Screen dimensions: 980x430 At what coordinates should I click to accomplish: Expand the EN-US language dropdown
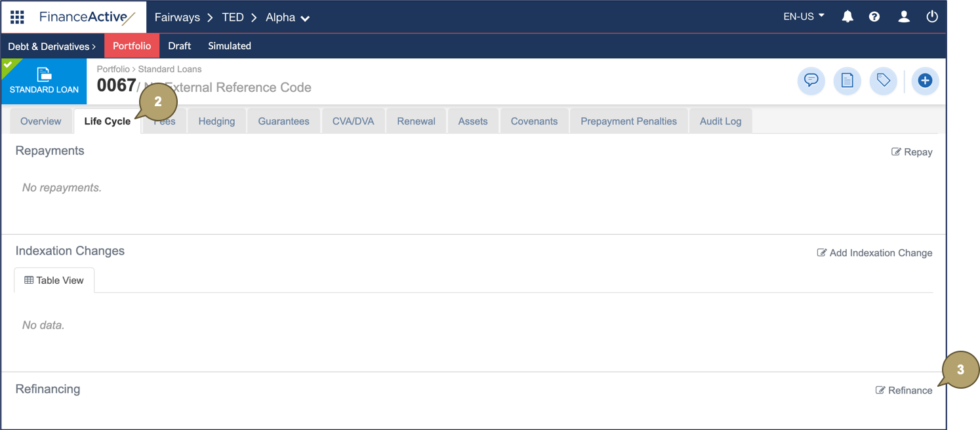804,16
